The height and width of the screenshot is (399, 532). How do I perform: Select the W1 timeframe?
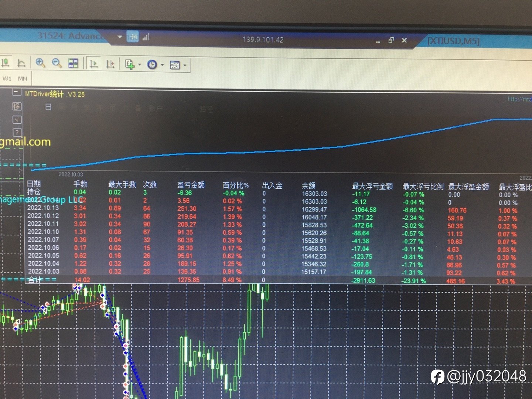pos(7,78)
